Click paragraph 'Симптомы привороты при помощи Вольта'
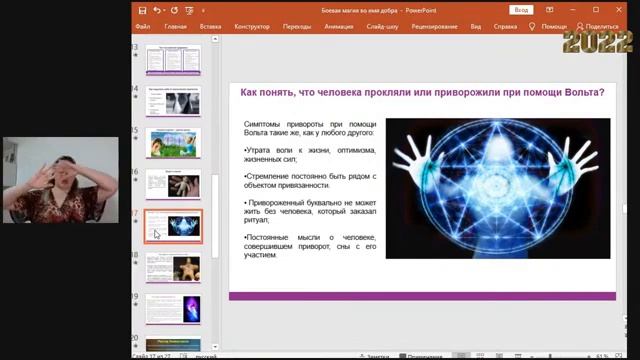 point(310,128)
